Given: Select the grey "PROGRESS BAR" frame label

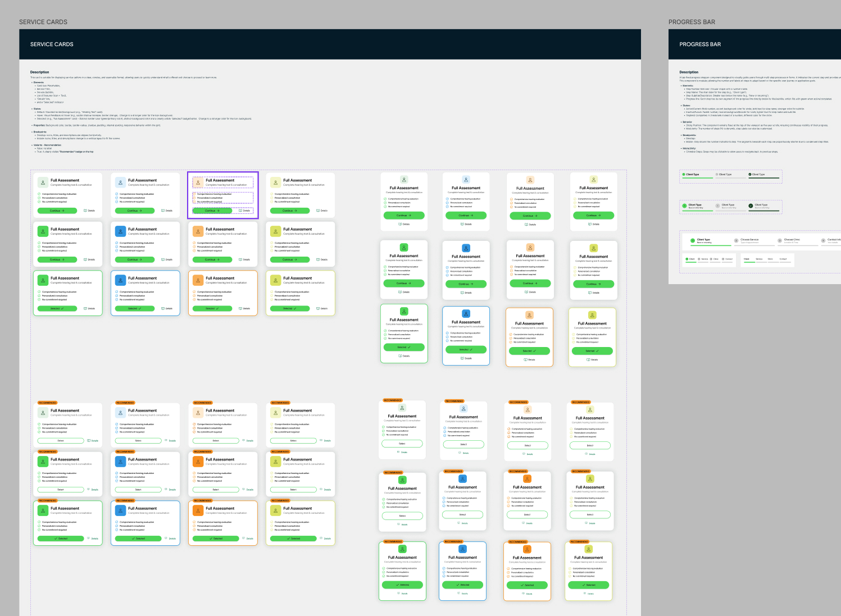Looking at the screenshot, I should pos(692,22).
